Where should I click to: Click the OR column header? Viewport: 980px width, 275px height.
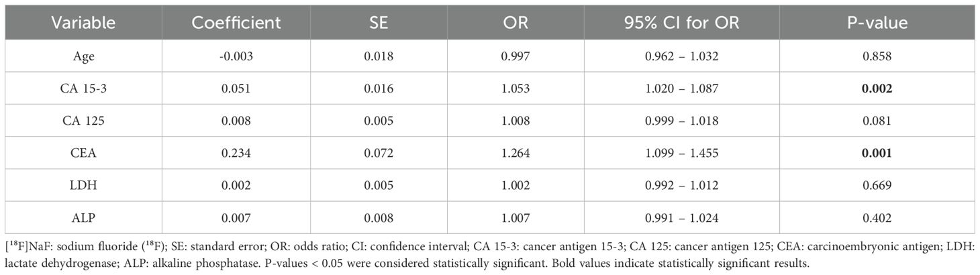(x=515, y=22)
